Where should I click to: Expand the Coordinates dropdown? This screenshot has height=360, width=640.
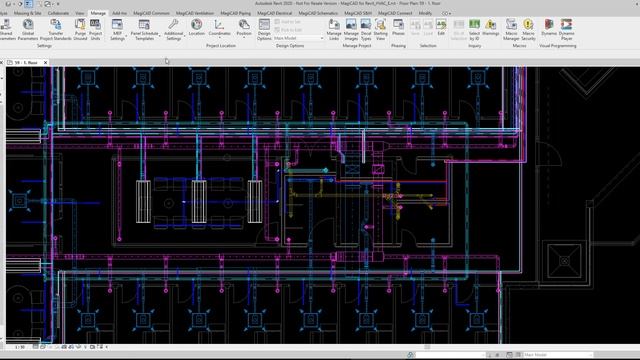(220, 28)
